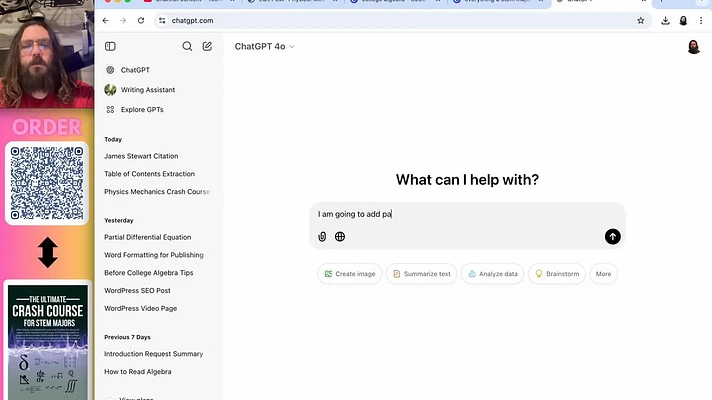Open browser downloads icon
The width and height of the screenshot is (712, 400).
click(665, 20)
